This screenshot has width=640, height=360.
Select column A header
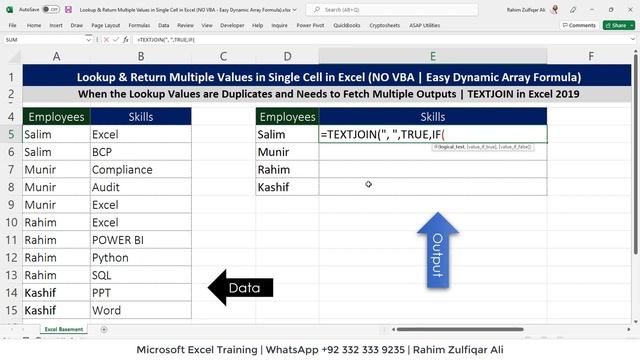click(56, 56)
